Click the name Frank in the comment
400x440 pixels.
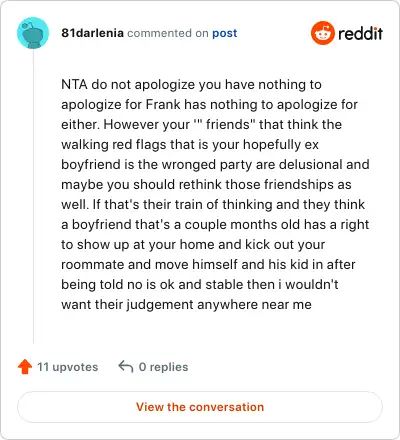(163, 104)
